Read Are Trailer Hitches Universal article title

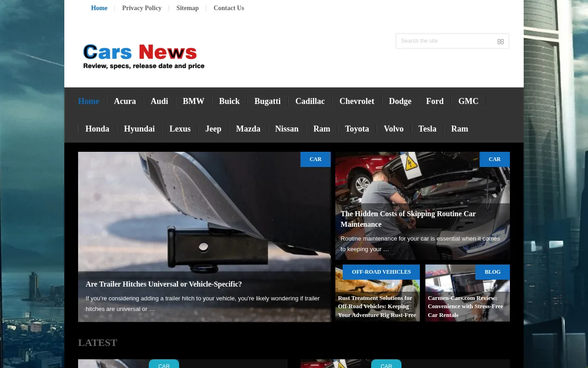(164, 284)
